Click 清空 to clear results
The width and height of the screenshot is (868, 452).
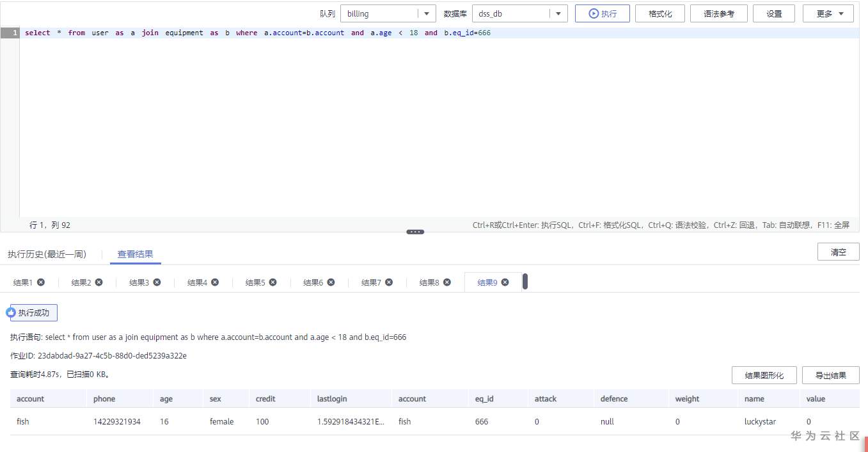838,252
